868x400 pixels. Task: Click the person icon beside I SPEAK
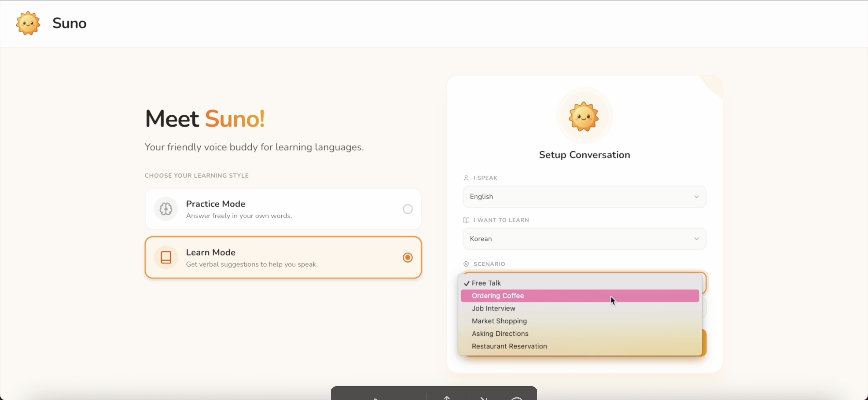pos(466,178)
